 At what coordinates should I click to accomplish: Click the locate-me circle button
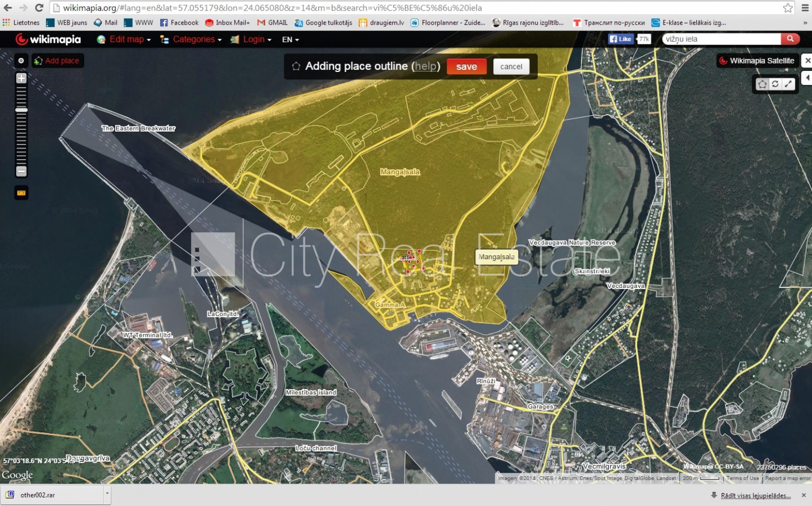pos(21,61)
